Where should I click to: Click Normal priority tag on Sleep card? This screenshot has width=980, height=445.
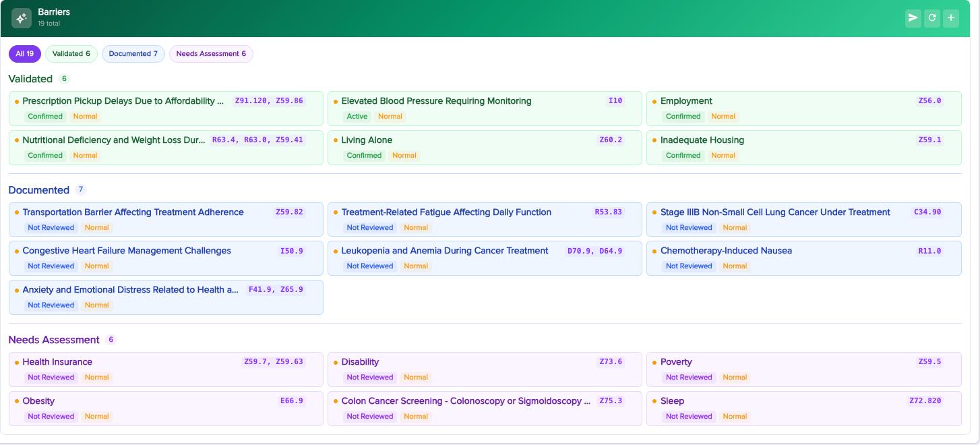[x=735, y=417]
